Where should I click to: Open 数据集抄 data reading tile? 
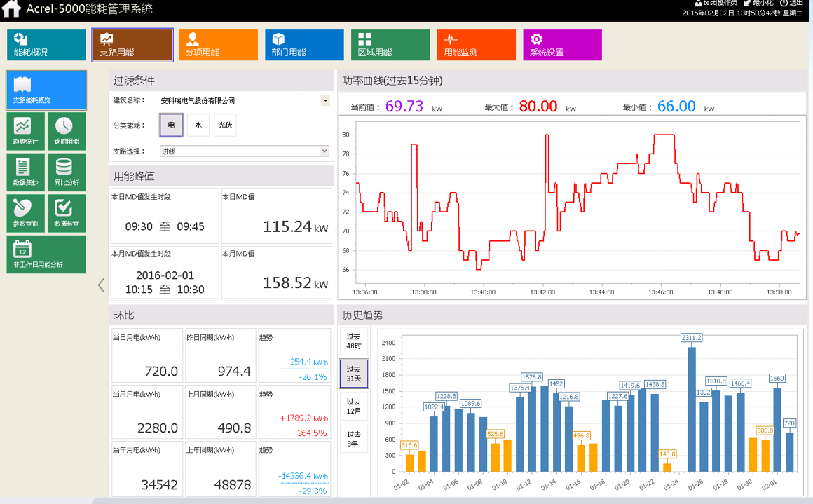pyautogui.click(x=25, y=172)
